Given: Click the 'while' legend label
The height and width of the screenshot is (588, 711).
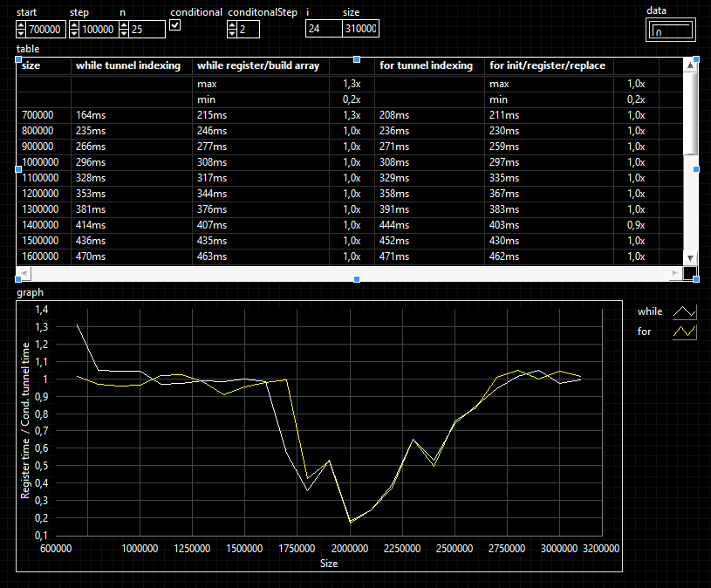Looking at the screenshot, I should [x=650, y=311].
